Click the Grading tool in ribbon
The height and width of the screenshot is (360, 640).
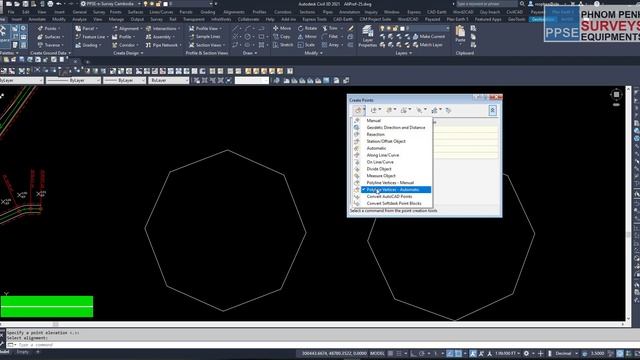[x=88, y=45]
